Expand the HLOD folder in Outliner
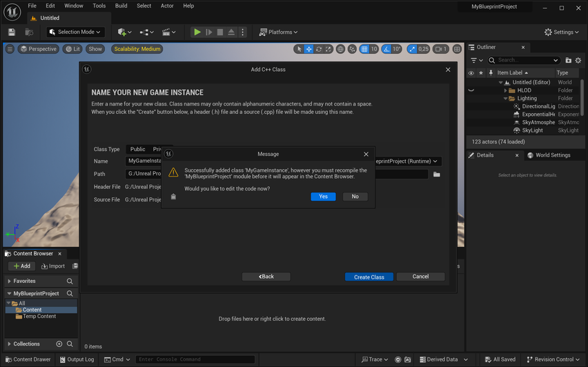This screenshot has width=588, height=367. pyautogui.click(x=505, y=90)
